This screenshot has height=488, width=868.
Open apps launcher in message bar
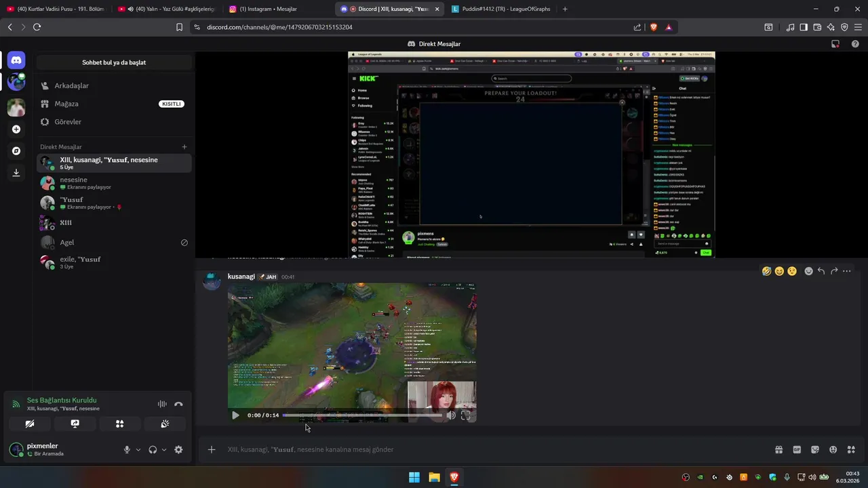point(851,449)
